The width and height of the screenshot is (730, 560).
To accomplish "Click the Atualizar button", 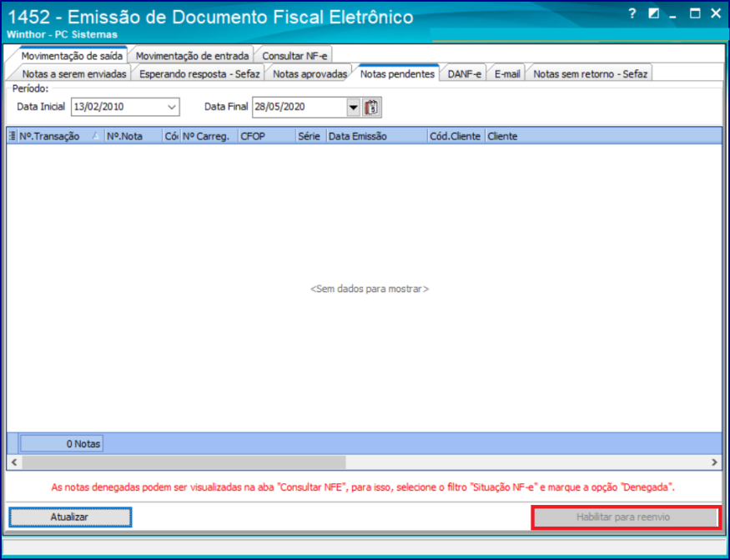I will coord(70,517).
